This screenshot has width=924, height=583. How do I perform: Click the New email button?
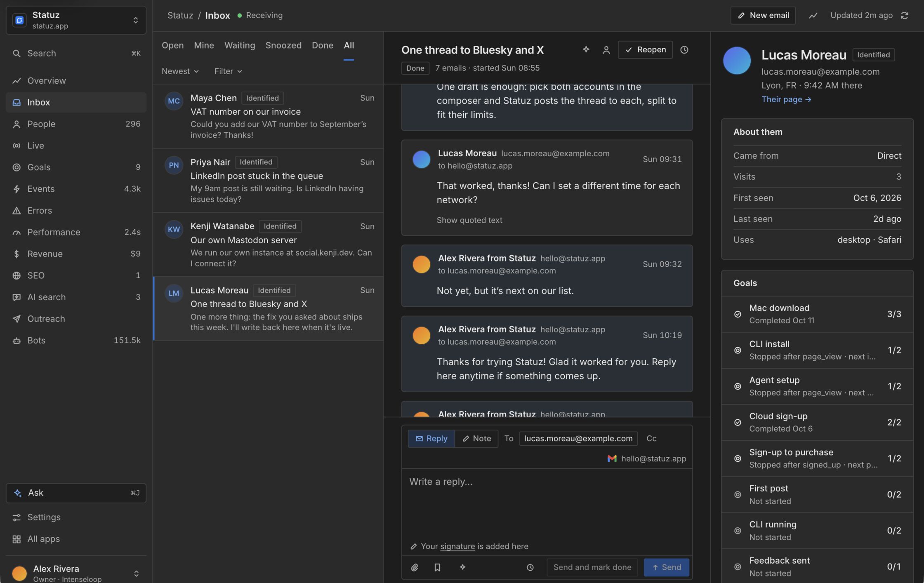[763, 15]
